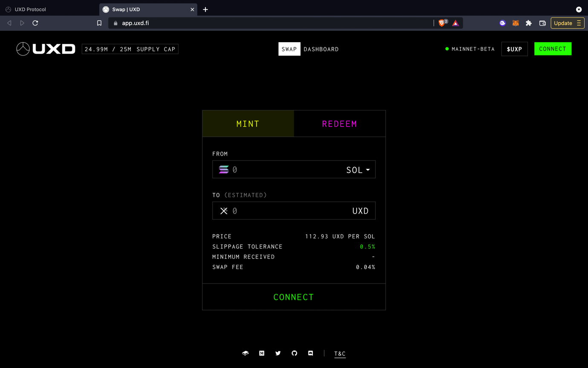Image resolution: width=588 pixels, height=368 pixels.
Task: Go forward to the next page
Action: [22, 23]
